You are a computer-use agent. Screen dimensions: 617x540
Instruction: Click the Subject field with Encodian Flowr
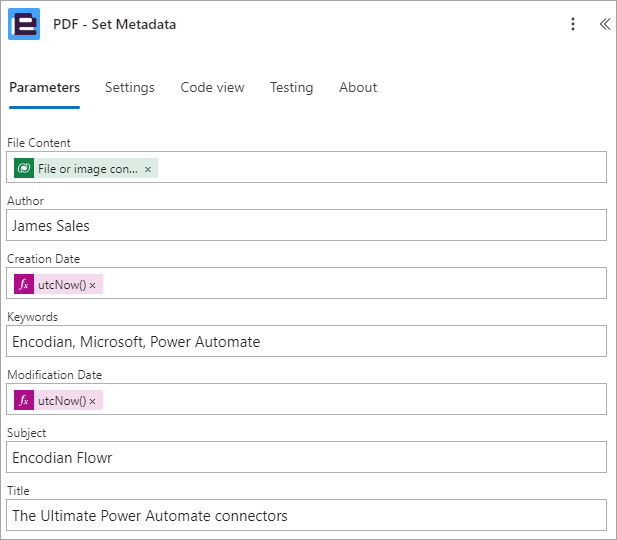tap(307, 457)
